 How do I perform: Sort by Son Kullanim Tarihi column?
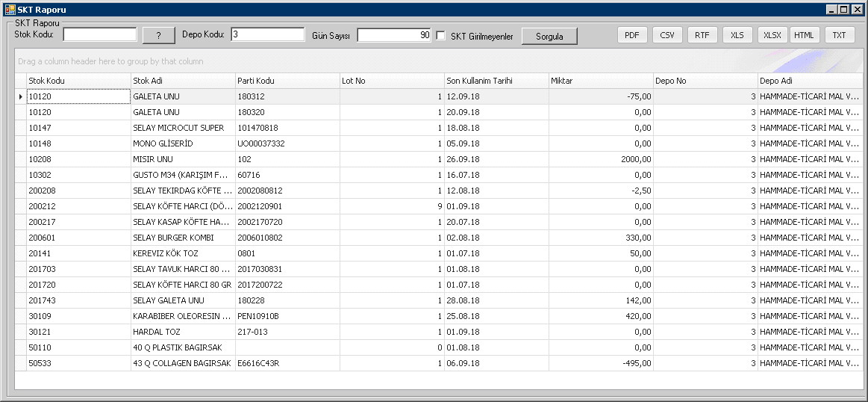496,81
